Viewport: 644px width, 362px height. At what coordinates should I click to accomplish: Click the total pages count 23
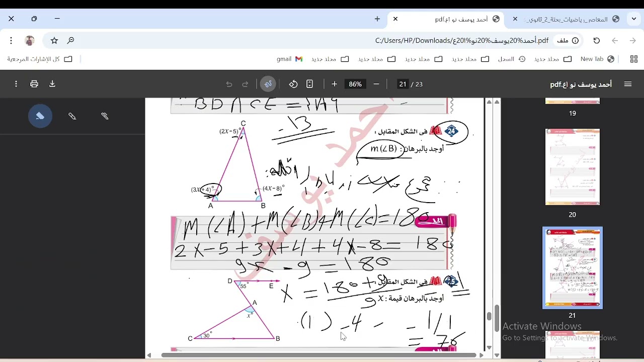[419, 84]
